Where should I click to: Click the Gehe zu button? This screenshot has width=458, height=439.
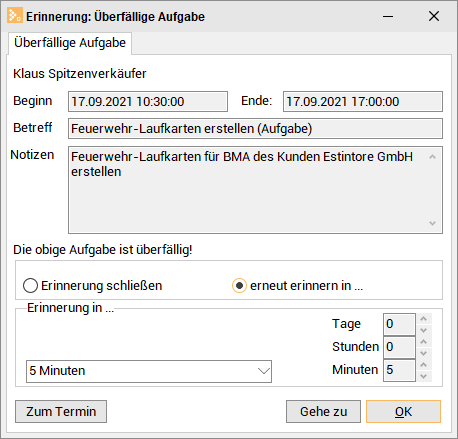coord(323,411)
